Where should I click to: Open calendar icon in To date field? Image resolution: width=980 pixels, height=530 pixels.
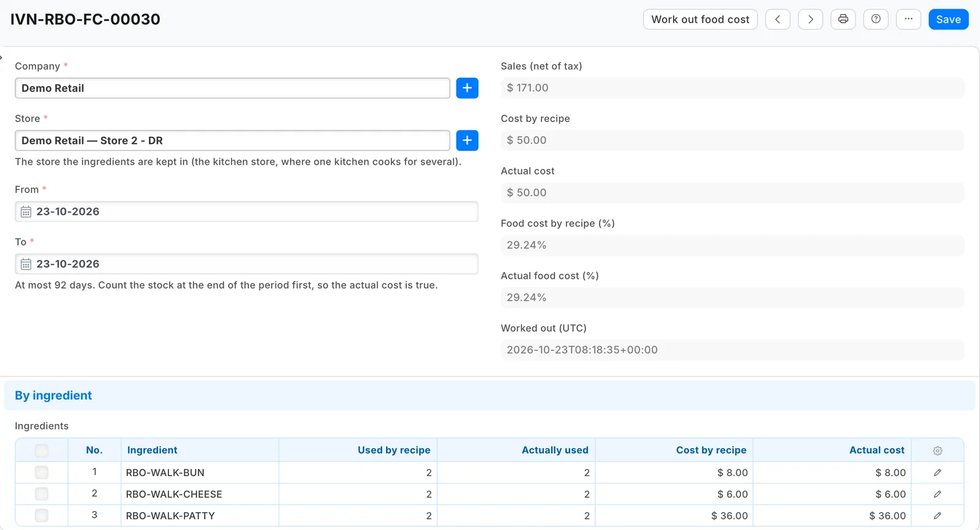(26, 264)
